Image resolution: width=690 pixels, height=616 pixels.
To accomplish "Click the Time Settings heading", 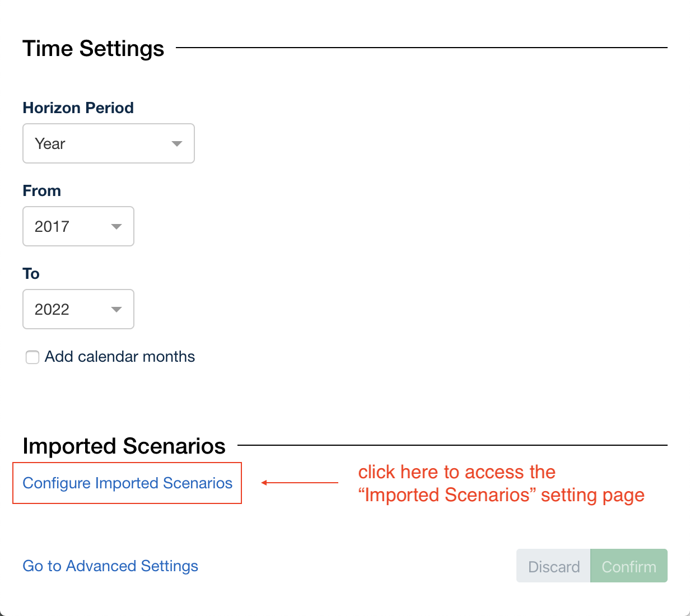I will click(x=93, y=48).
